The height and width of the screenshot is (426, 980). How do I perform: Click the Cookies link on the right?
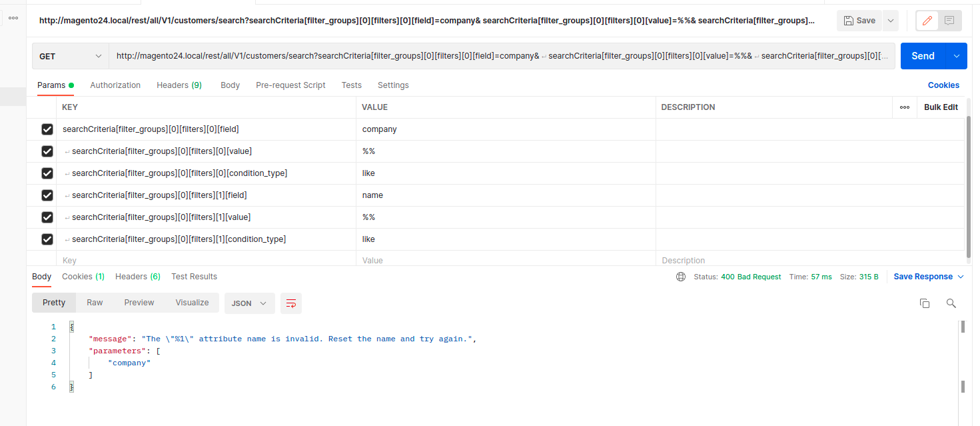click(x=943, y=85)
